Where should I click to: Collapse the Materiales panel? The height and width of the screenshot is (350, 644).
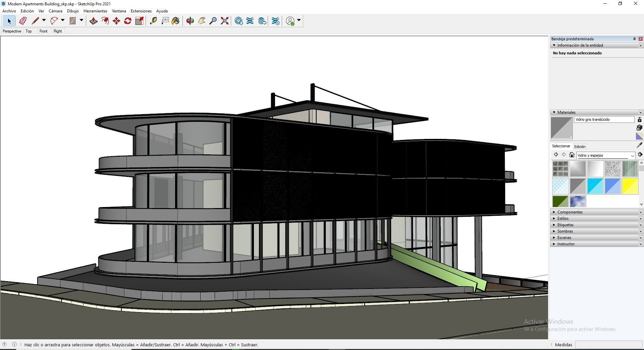coord(554,112)
